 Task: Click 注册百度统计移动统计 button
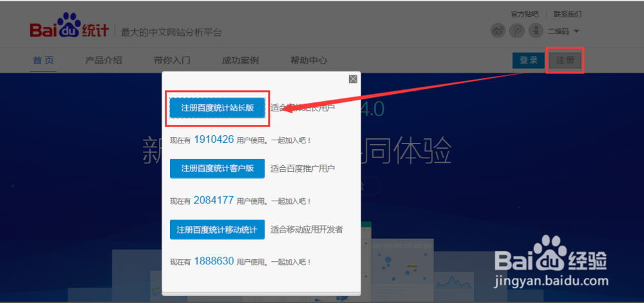pyautogui.click(x=217, y=230)
